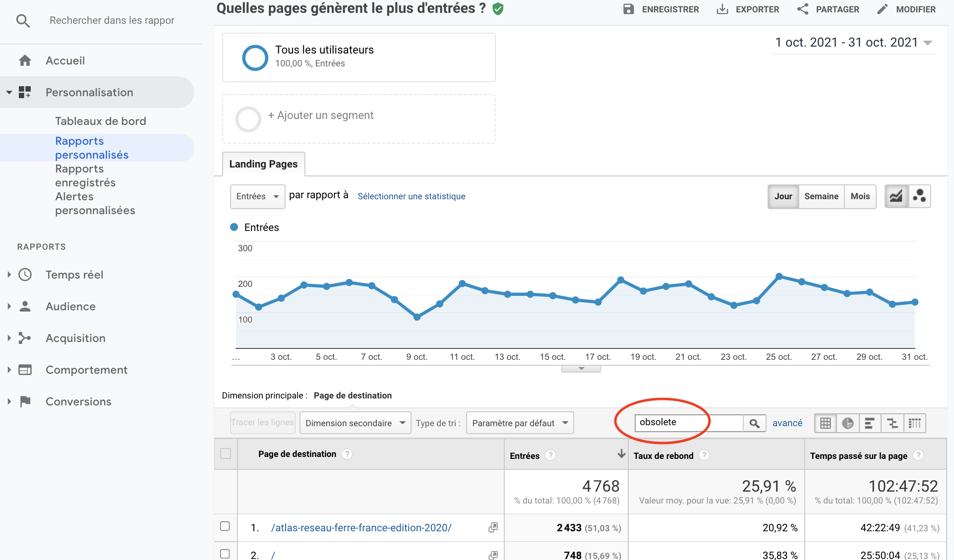
Task: Click the motion chart bubbles icon
Action: [x=920, y=196]
